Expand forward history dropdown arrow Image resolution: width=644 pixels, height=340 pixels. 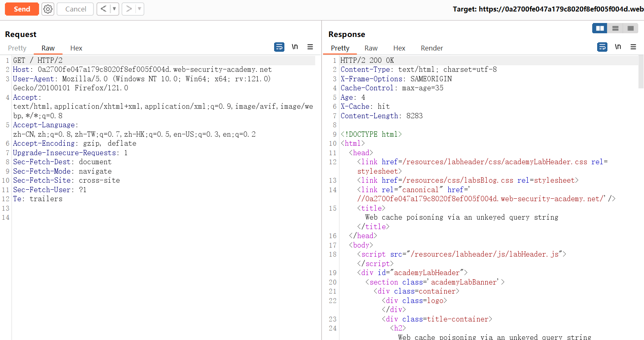139,9
